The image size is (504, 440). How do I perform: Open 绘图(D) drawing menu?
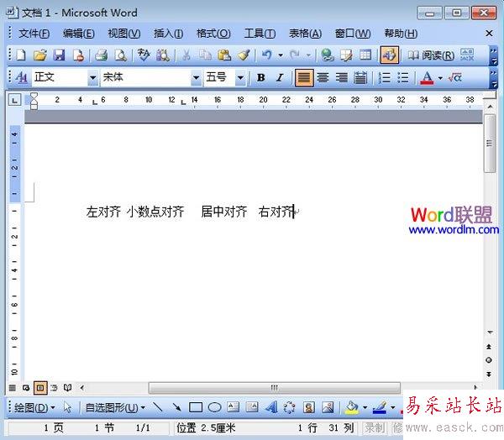click(x=34, y=408)
